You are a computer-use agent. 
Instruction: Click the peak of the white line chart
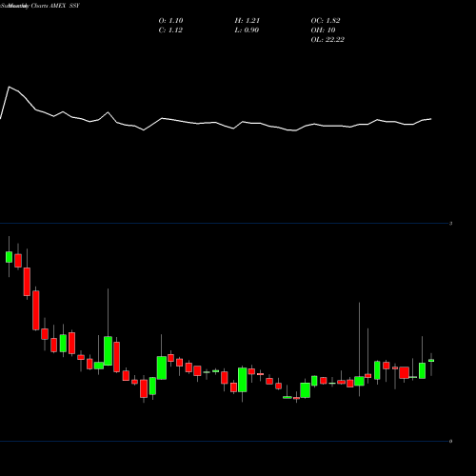[x=10, y=87]
